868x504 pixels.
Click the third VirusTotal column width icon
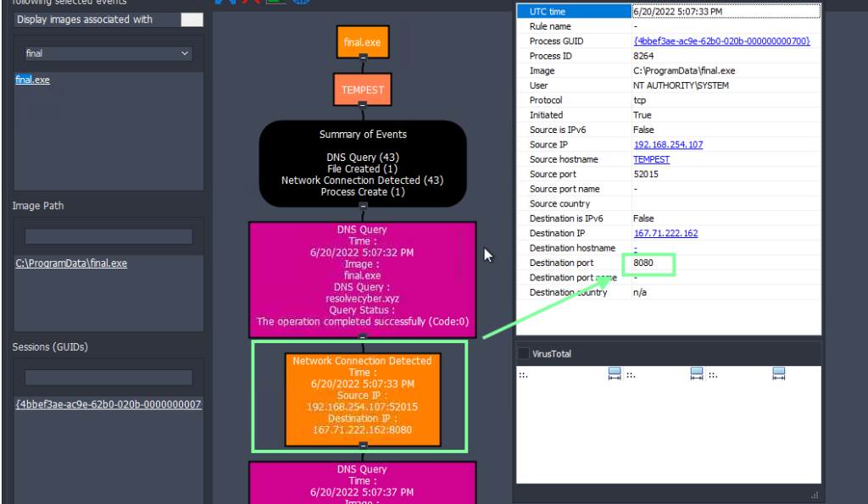point(779,374)
